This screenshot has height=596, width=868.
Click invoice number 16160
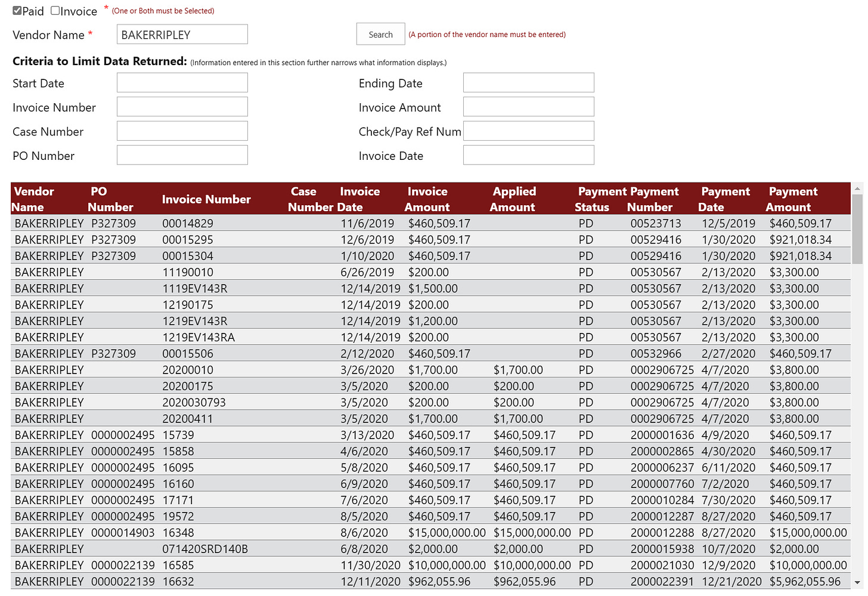point(178,484)
